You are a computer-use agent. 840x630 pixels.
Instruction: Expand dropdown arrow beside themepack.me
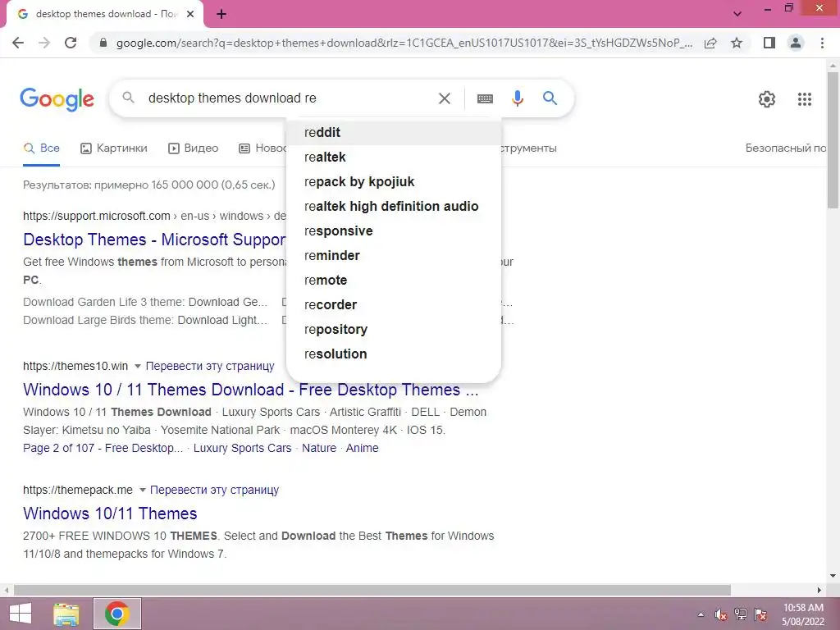[x=143, y=491]
